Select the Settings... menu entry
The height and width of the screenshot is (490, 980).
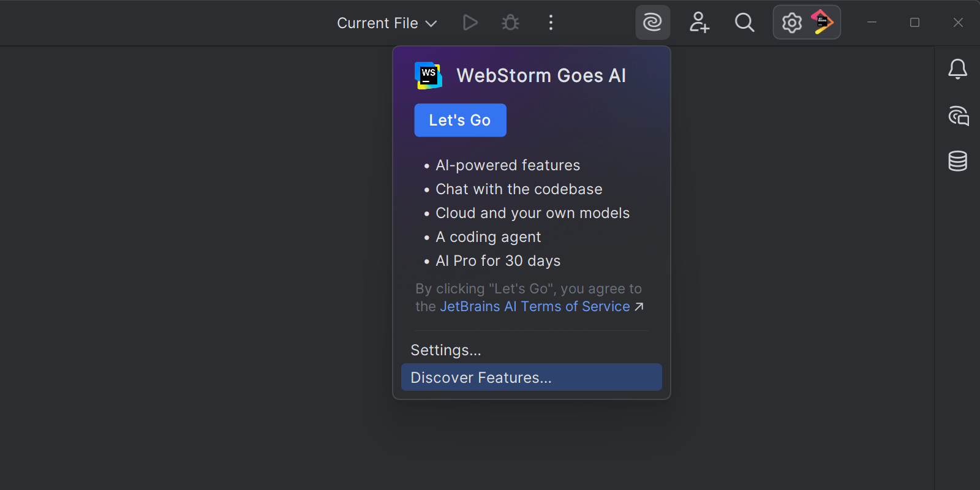[446, 350]
